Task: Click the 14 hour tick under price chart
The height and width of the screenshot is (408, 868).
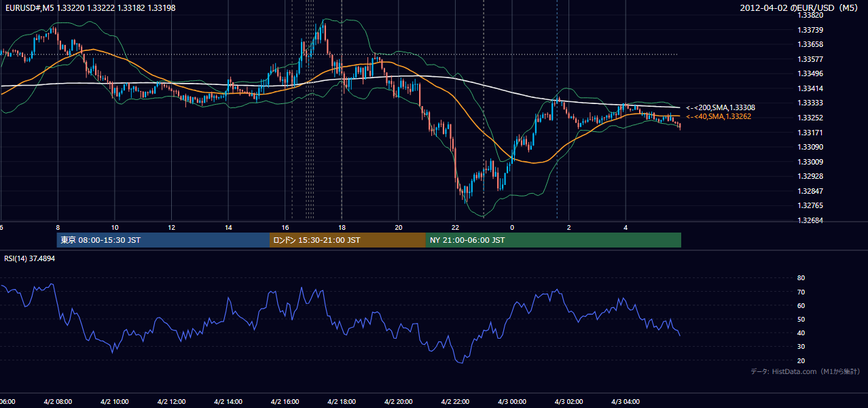Action: tap(229, 227)
